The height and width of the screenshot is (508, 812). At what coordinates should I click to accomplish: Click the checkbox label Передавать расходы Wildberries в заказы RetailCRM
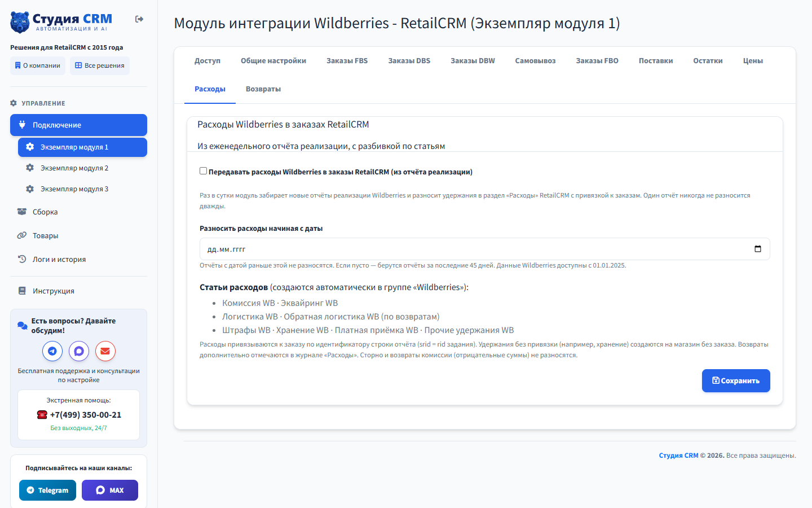pyautogui.click(x=341, y=172)
